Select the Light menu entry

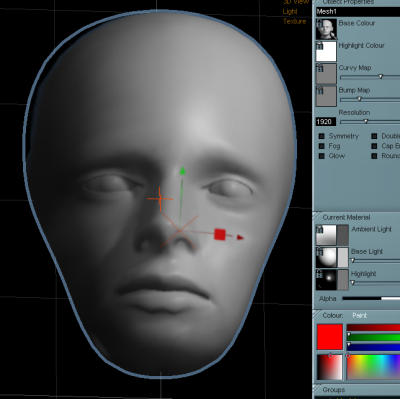pos(290,12)
